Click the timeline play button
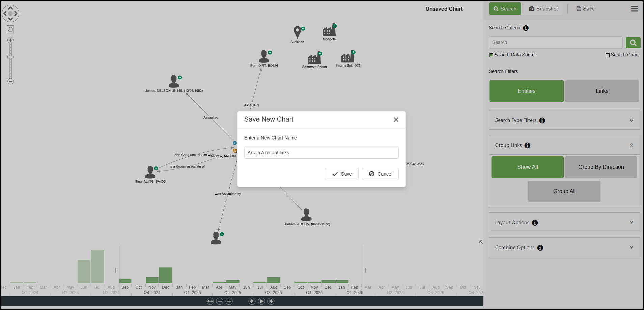 pos(261,301)
